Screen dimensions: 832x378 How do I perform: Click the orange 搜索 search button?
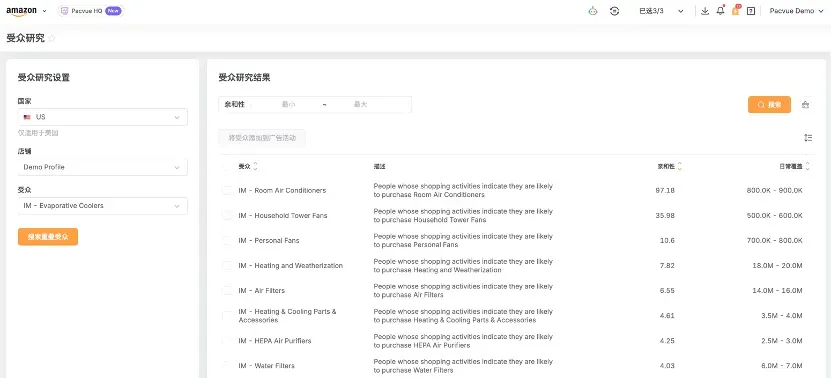[x=769, y=105]
